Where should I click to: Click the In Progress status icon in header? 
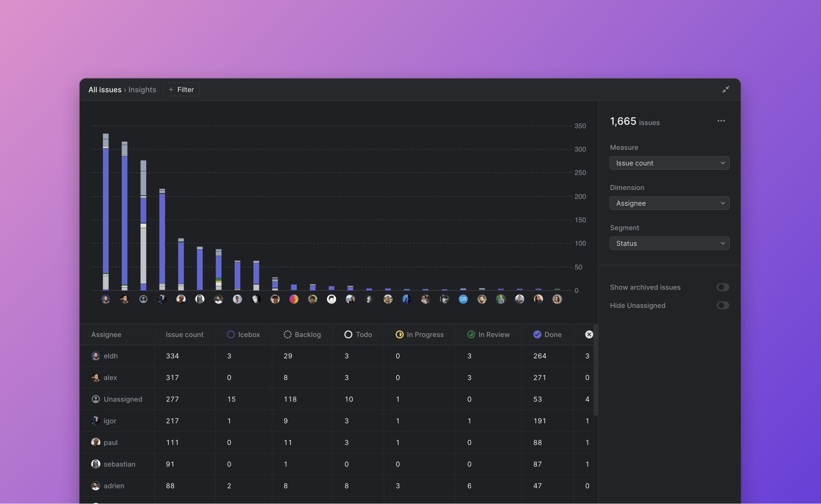coord(399,334)
